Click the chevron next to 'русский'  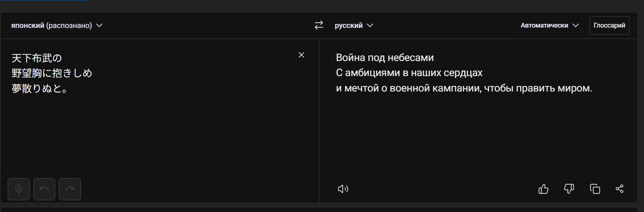(x=370, y=25)
